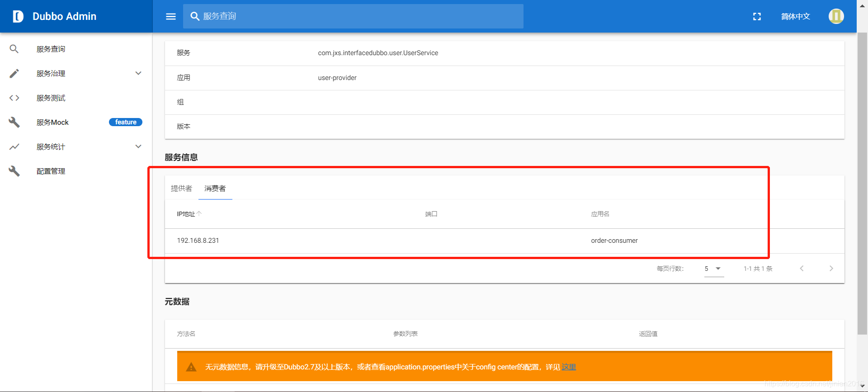Click 方法名 column header
The image size is (868, 392).
[x=186, y=334]
